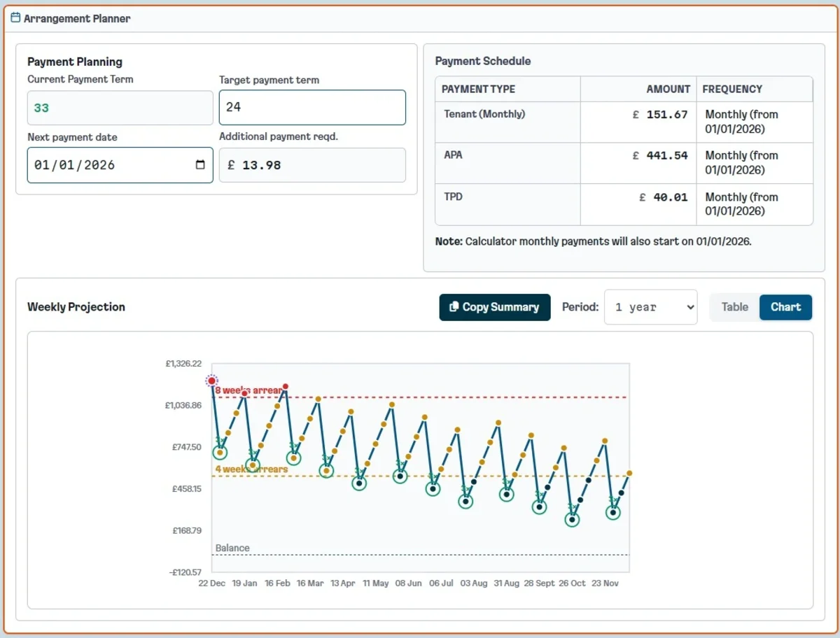Select the Current Payment Term field

pos(120,107)
